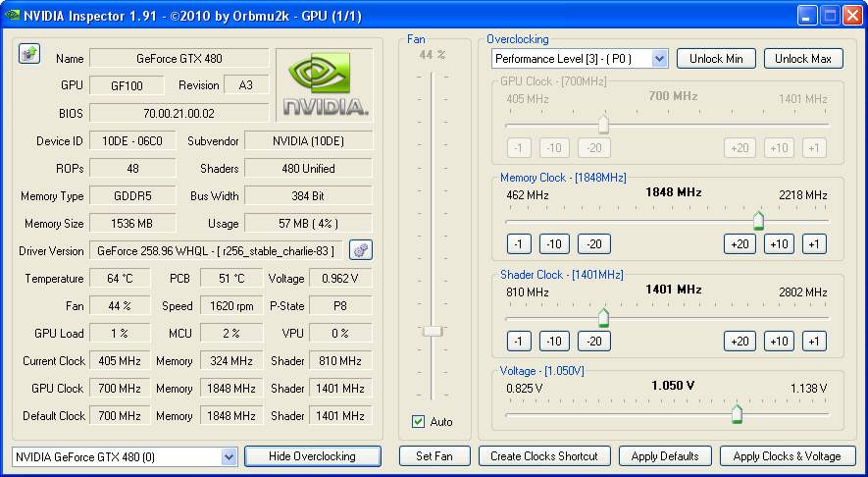Click the Revision field A3
868x477 pixels.
click(246, 85)
